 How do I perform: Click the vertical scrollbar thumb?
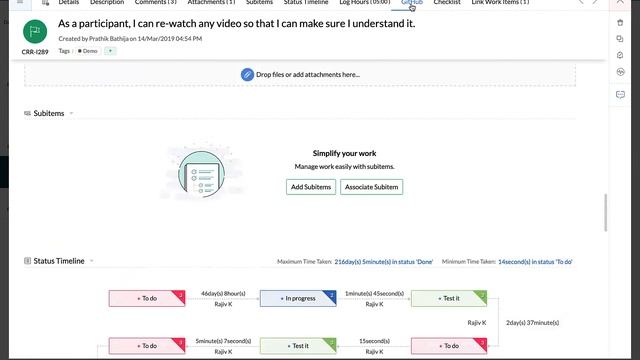tap(606, 213)
